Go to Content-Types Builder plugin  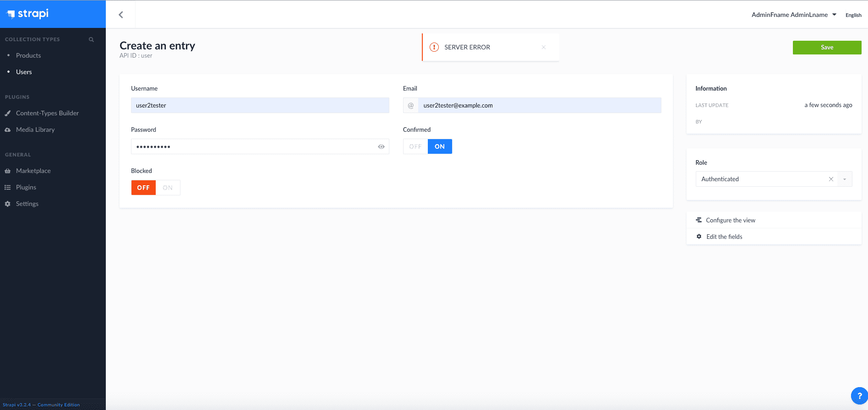pyautogui.click(x=47, y=113)
